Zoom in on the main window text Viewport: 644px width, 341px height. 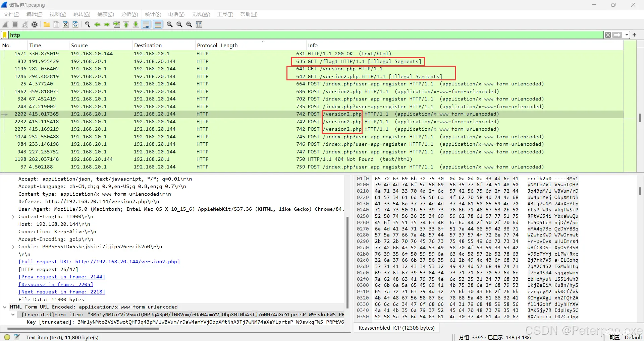(x=170, y=24)
